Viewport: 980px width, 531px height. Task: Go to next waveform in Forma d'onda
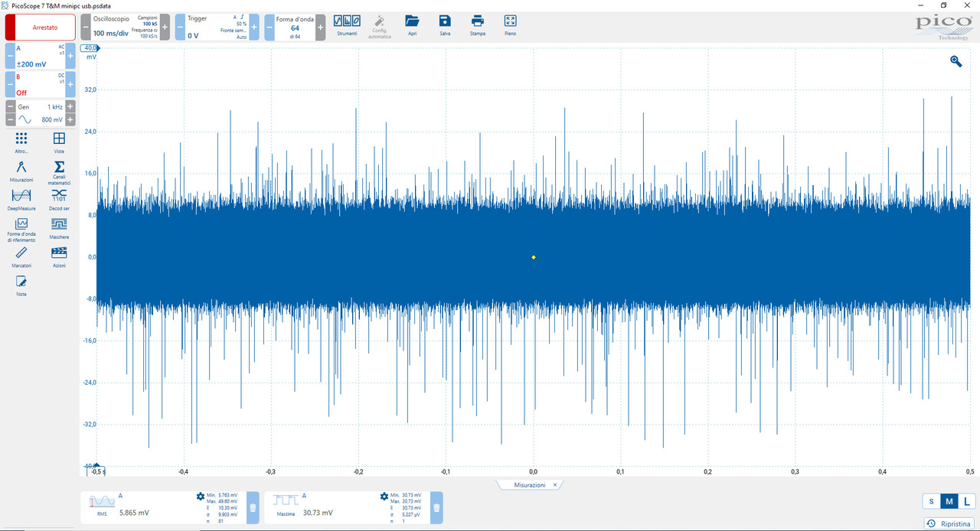320,27
